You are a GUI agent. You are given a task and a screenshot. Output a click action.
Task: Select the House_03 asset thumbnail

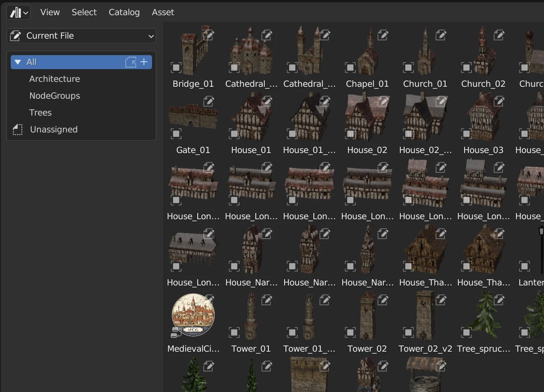click(483, 118)
